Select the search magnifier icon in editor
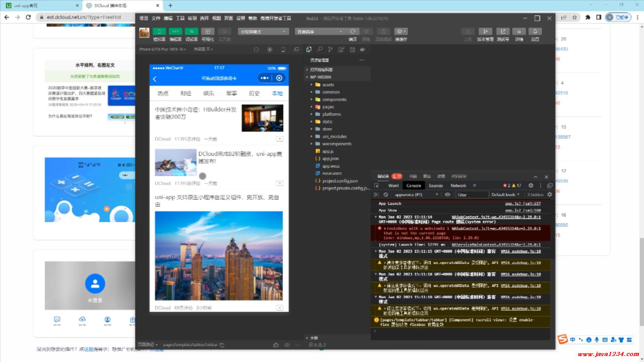This screenshot has width=644, height=362. pos(320,50)
